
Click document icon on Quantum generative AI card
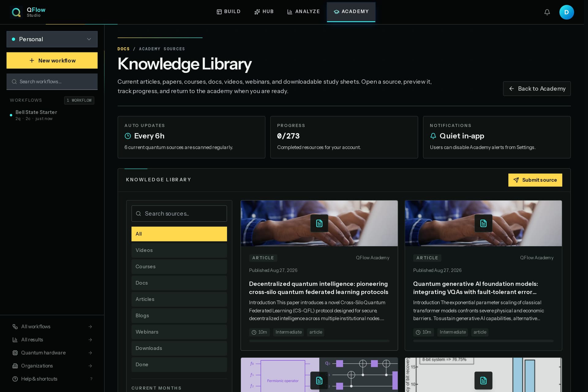(x=483, y=223)
